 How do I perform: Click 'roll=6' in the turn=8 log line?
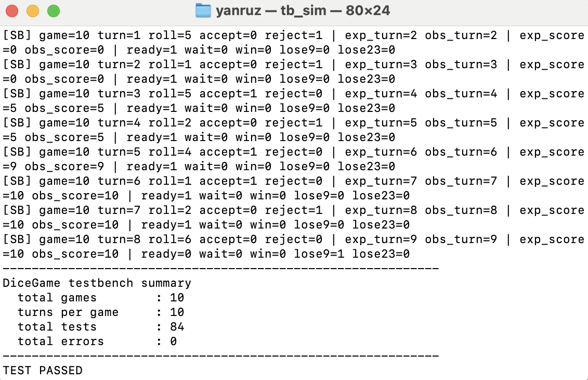click(x=170, y=239)
